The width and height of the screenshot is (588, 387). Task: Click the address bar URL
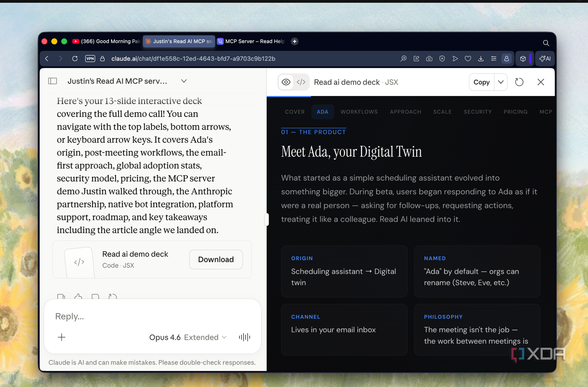193,58
